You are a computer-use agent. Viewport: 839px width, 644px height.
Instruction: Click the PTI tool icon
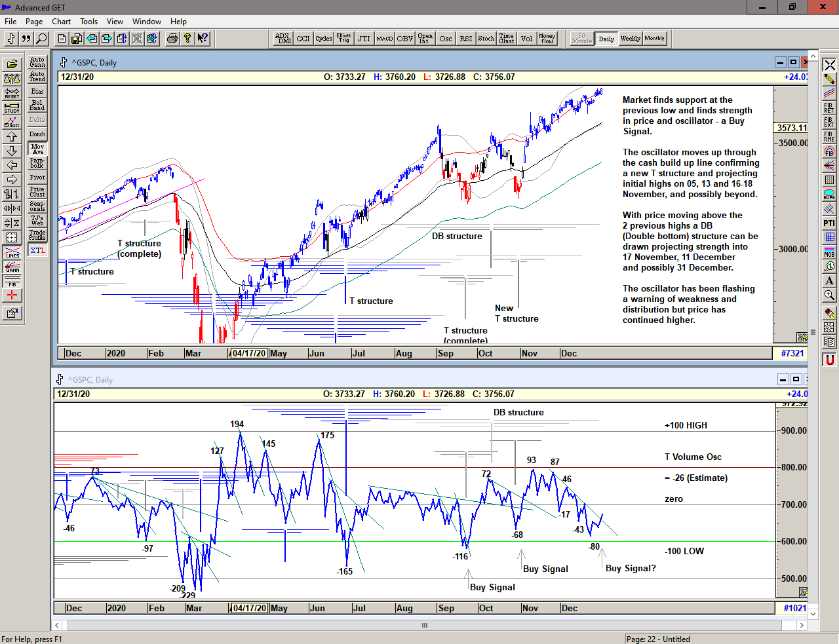tap(829, 223)
